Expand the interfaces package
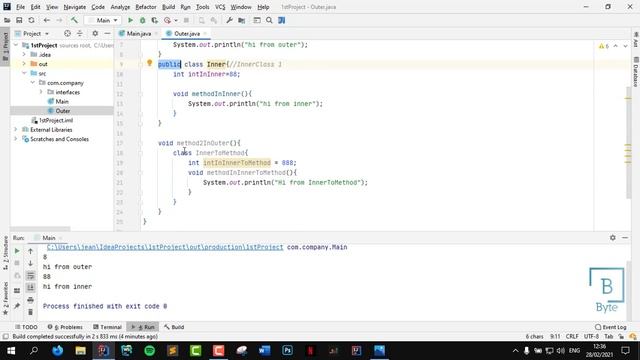Screen dimensions: 640x360 pyautogui.click(x=41, y=92)
